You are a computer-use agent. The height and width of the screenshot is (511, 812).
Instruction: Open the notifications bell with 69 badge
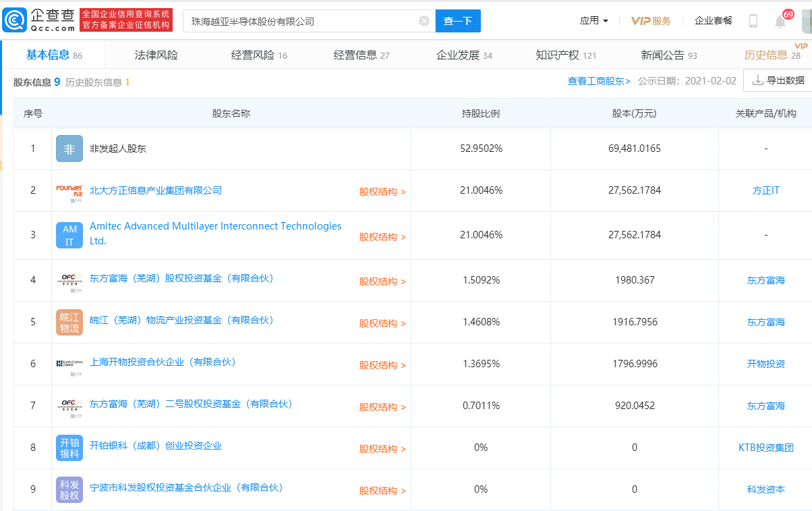(781, 21)
